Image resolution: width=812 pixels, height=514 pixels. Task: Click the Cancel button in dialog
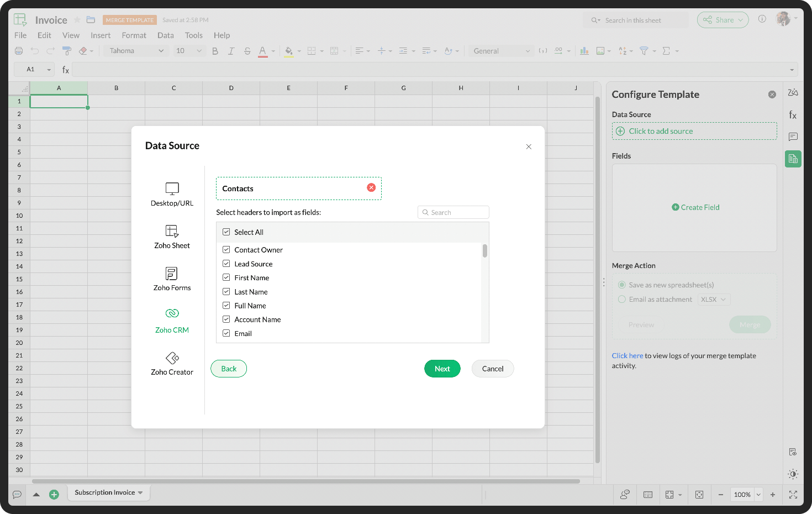click(493, 369)
